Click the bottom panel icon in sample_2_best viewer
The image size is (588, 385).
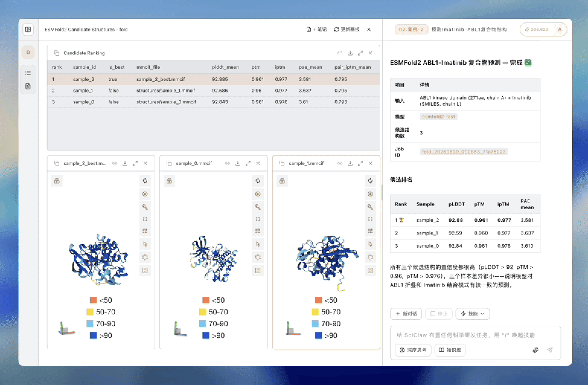click(x=145, y=270)
